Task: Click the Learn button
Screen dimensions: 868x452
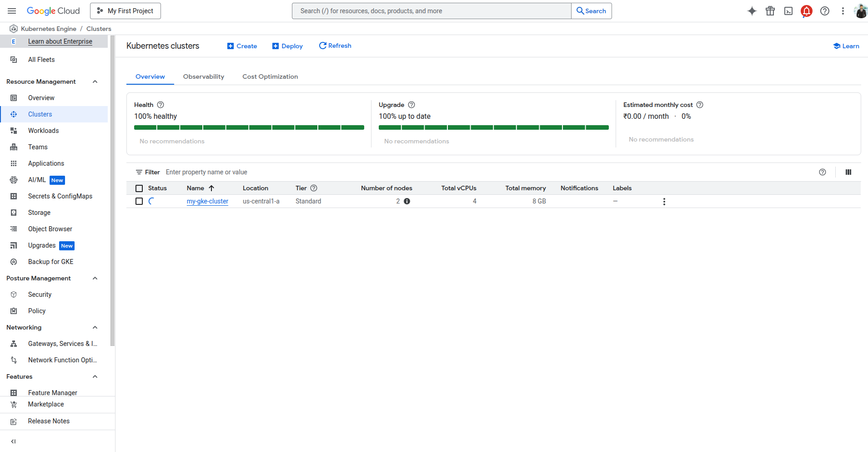Action: pos(846,46)
